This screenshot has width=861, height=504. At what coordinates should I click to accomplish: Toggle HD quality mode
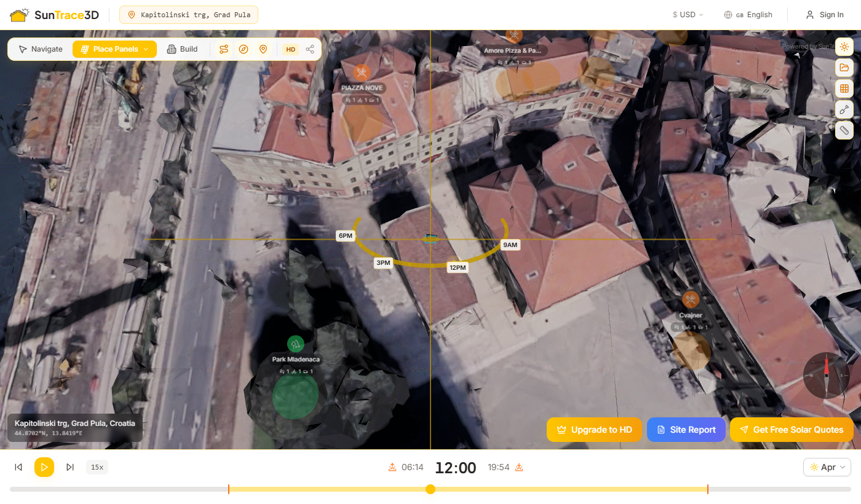pos(291,49)
